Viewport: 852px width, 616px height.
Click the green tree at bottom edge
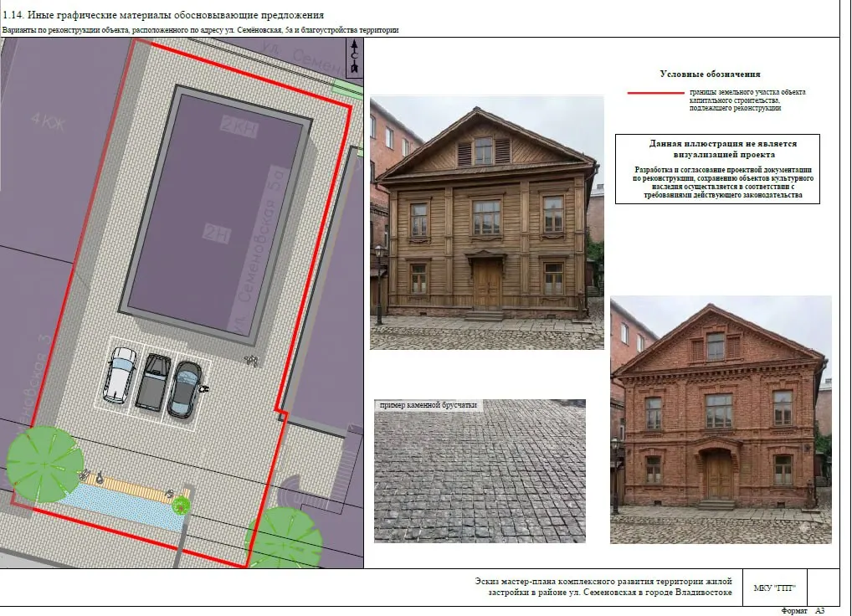(284, 537)
